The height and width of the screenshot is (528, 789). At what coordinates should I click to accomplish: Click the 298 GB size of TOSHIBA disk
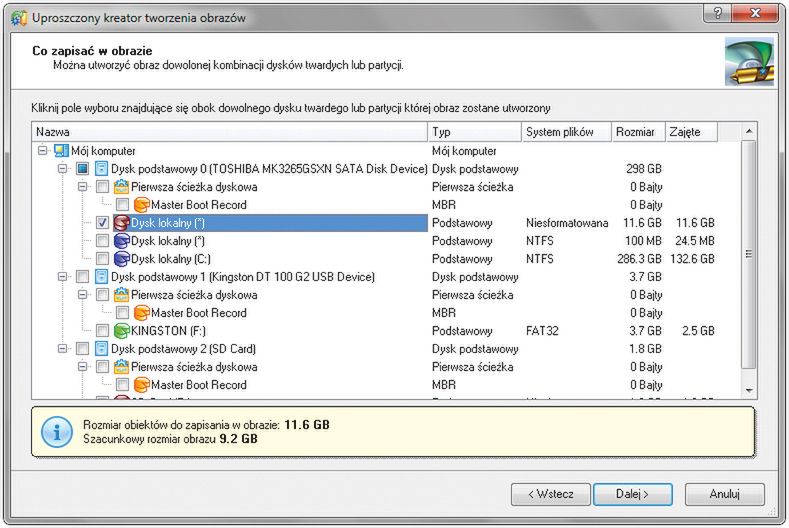[x=644, y=169]
